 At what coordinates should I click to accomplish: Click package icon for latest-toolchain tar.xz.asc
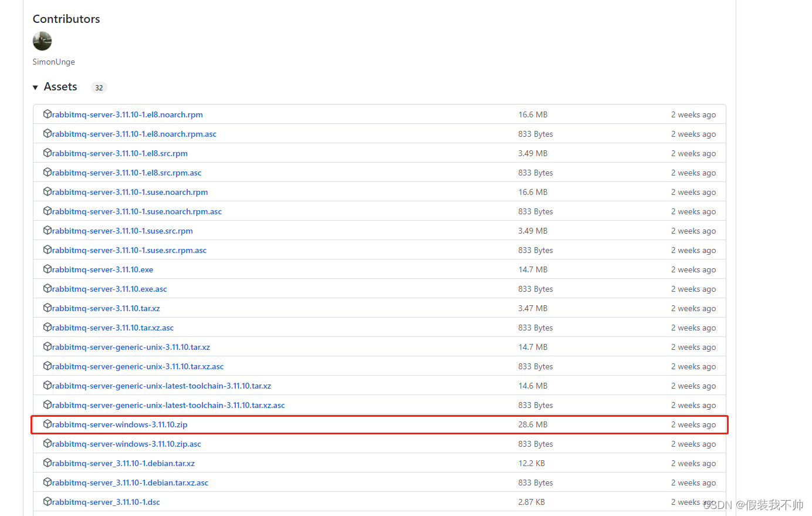click(x=48, y=404)
